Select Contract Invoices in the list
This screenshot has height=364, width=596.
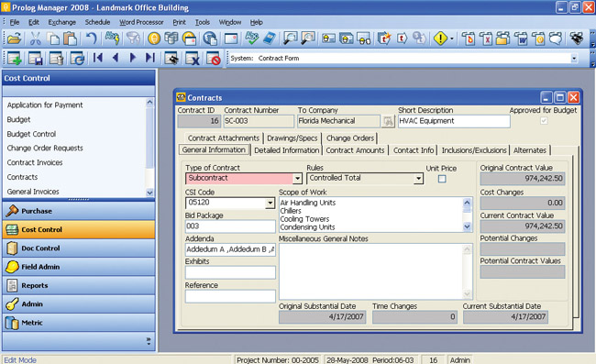point(35,162)
